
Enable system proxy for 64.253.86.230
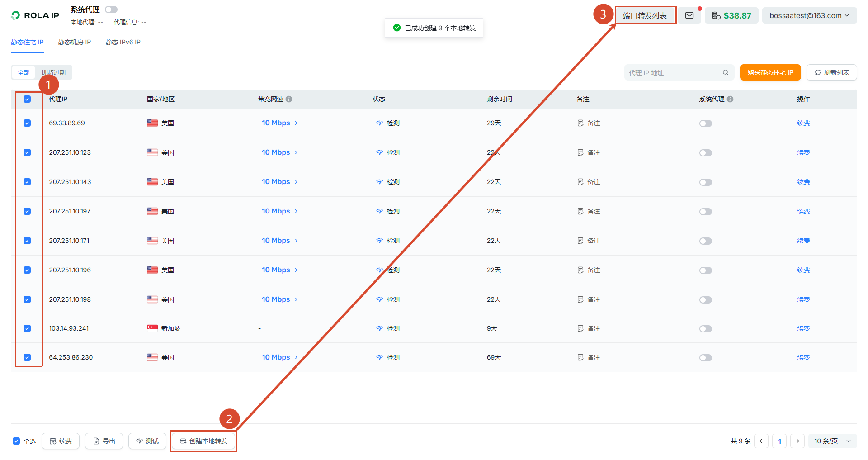(x=706, y=358)
